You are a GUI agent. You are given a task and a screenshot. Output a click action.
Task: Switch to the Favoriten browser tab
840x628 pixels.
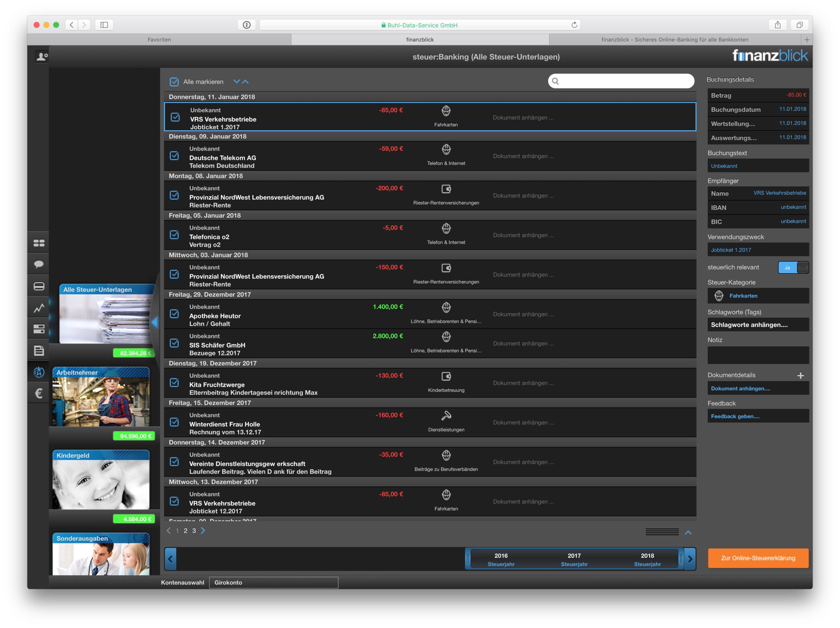pos(159,39)
